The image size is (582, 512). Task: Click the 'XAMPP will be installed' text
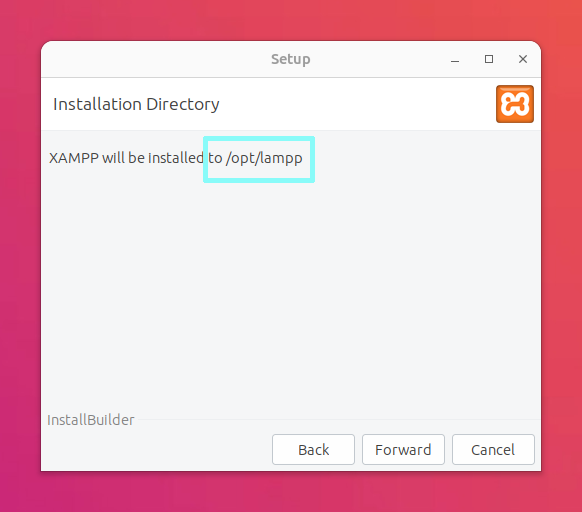coord(127,158)
